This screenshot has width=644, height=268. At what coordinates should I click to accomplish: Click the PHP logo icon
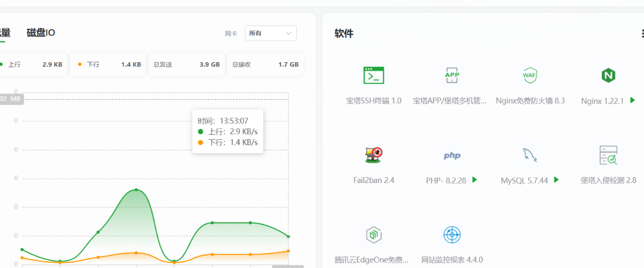[452, 156]
